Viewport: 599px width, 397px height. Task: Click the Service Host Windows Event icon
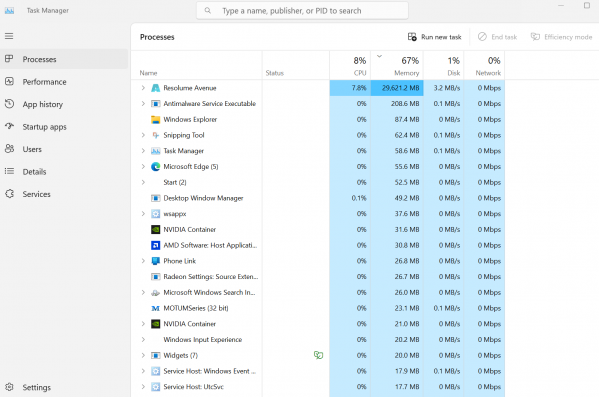pos(155,371)
